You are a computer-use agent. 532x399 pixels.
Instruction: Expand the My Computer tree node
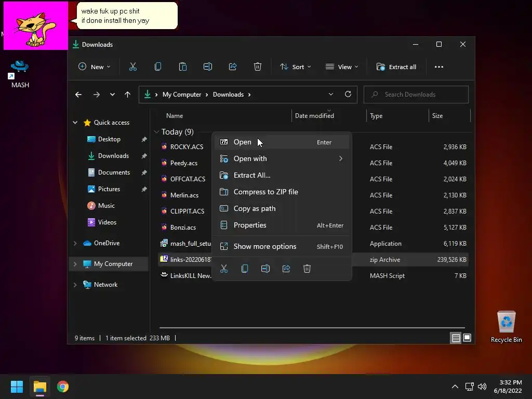[x=75, y=264]
